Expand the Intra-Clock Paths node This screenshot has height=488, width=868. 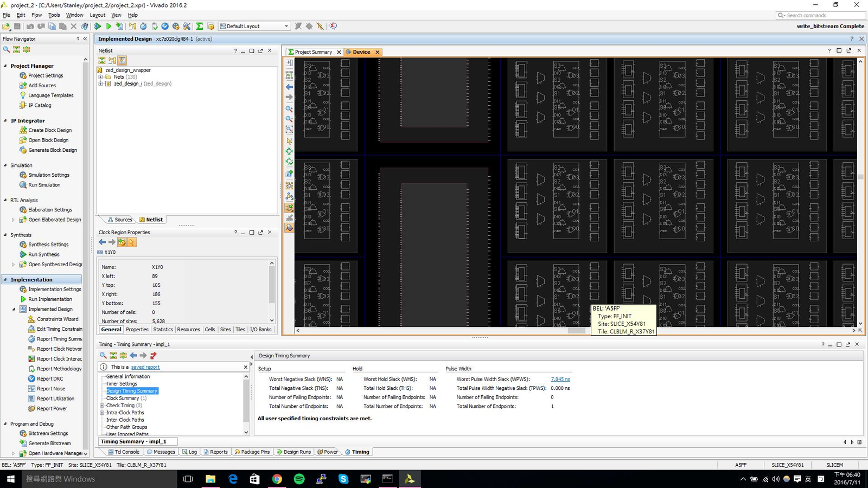[102, 413]
